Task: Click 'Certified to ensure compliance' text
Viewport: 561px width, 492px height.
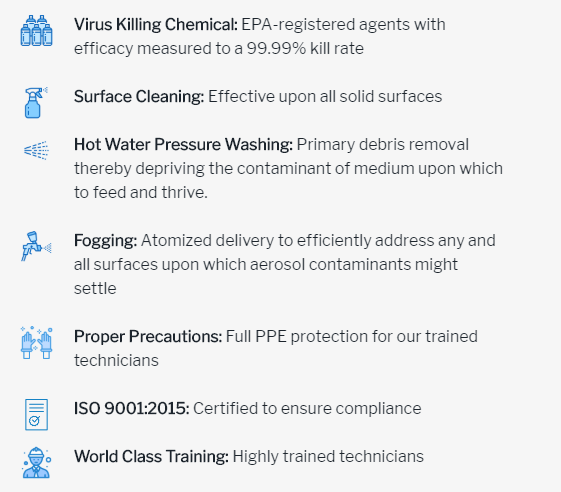Action: click(x=307, y=409)
